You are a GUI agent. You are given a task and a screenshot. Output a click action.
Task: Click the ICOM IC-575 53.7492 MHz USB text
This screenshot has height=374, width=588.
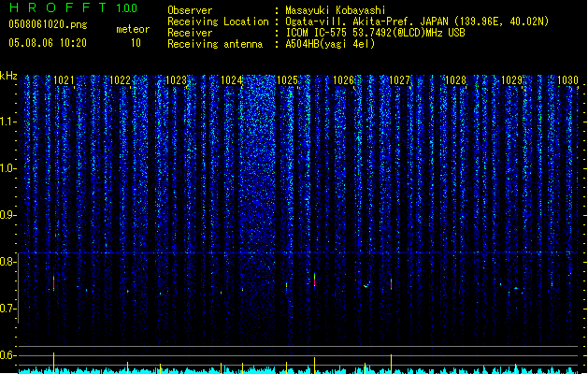click(375, 33)
